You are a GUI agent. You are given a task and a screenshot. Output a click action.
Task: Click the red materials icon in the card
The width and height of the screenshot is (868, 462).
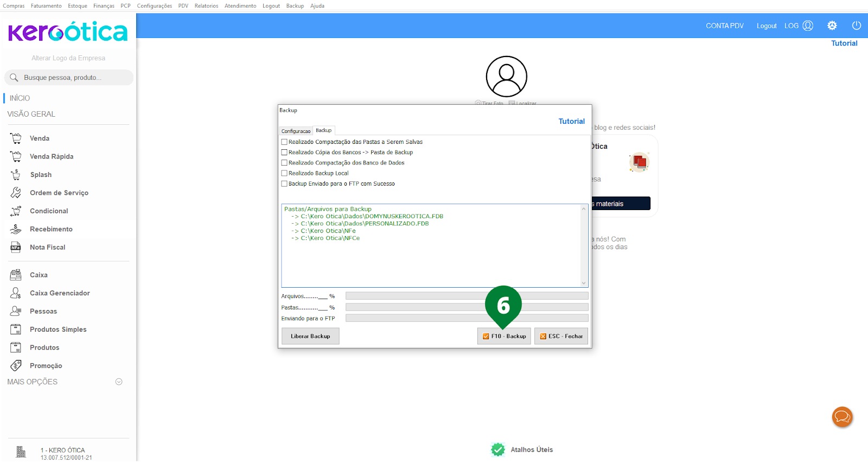(640, 162)
